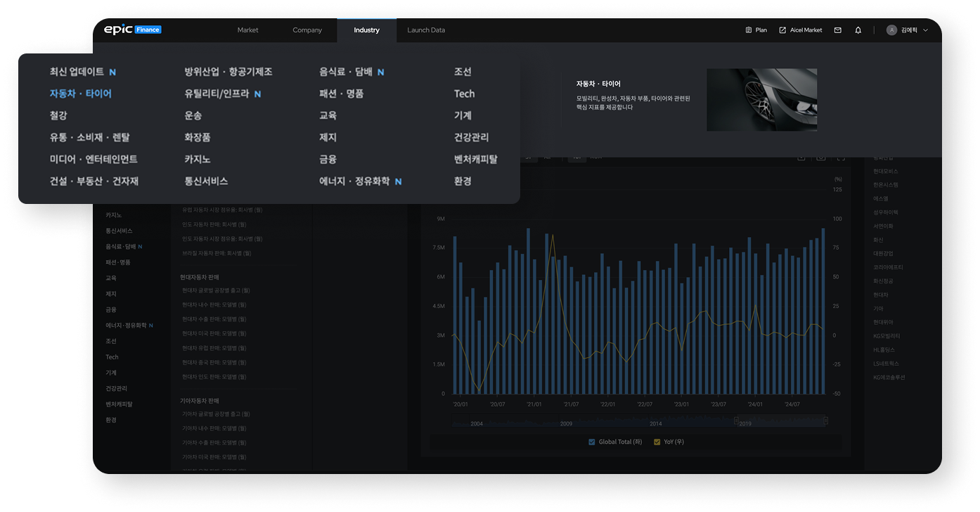This screenshot has width=980, height=512.
Task: Expand the chart with fullscreen icon
Action: 839,158
